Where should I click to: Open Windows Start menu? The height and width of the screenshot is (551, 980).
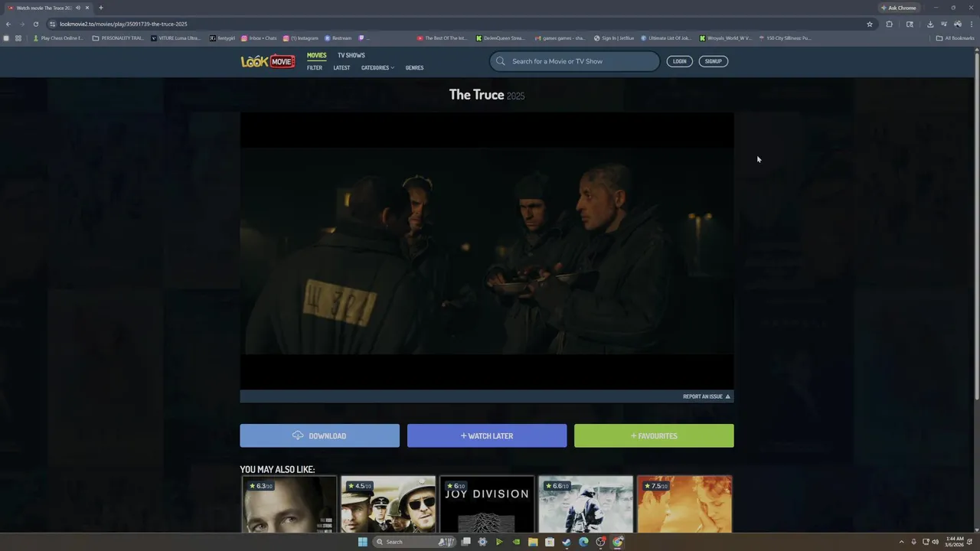tap(362, 542)
